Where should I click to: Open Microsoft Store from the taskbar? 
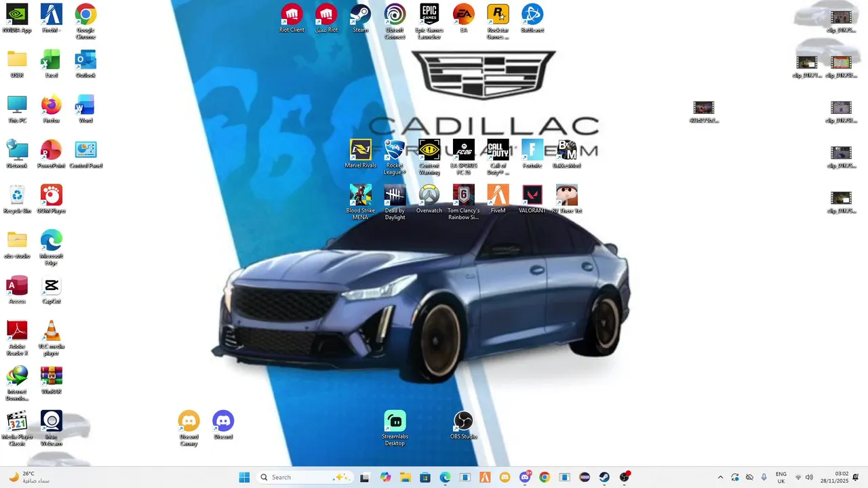tap(425, 477)
